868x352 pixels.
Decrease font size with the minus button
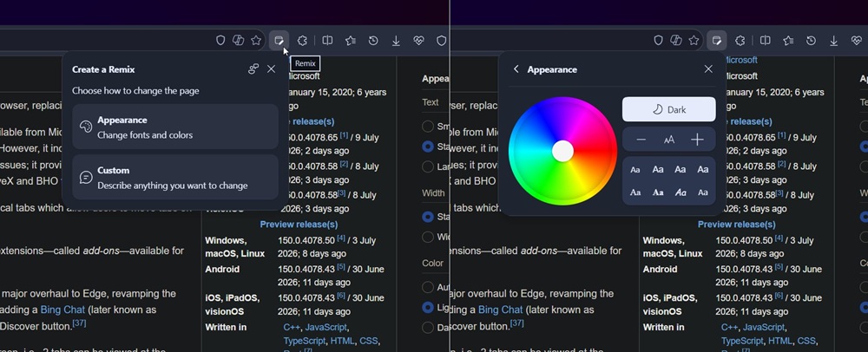pos(641,140)
